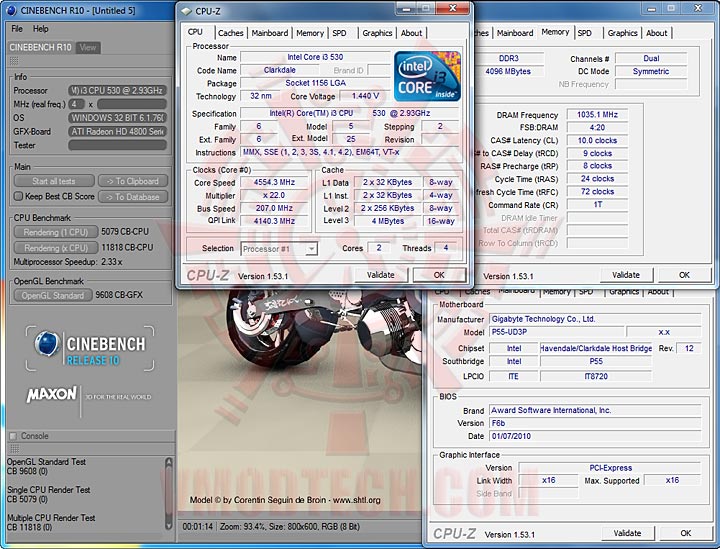Click the panel grip icon under CINEBENCH R10 tab
The width and height of the screenshot is (720, 549).
14,62
